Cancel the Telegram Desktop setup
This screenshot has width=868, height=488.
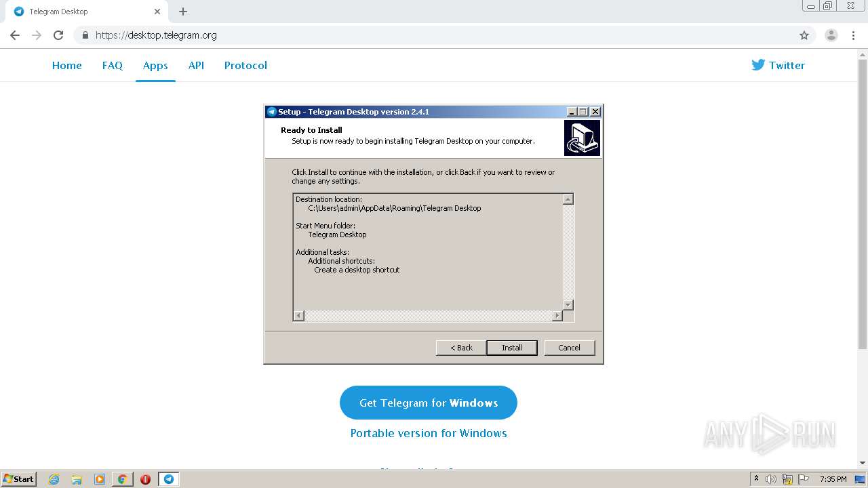click(569, 348)
